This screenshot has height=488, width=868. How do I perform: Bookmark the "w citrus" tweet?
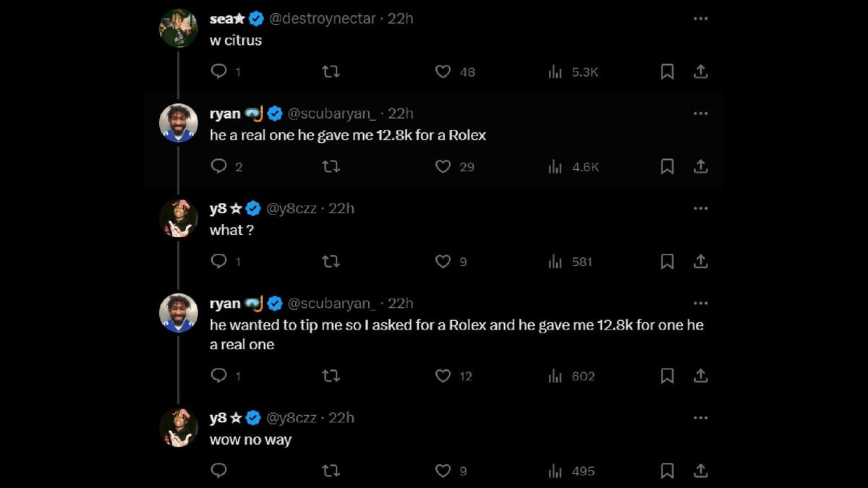667,72
